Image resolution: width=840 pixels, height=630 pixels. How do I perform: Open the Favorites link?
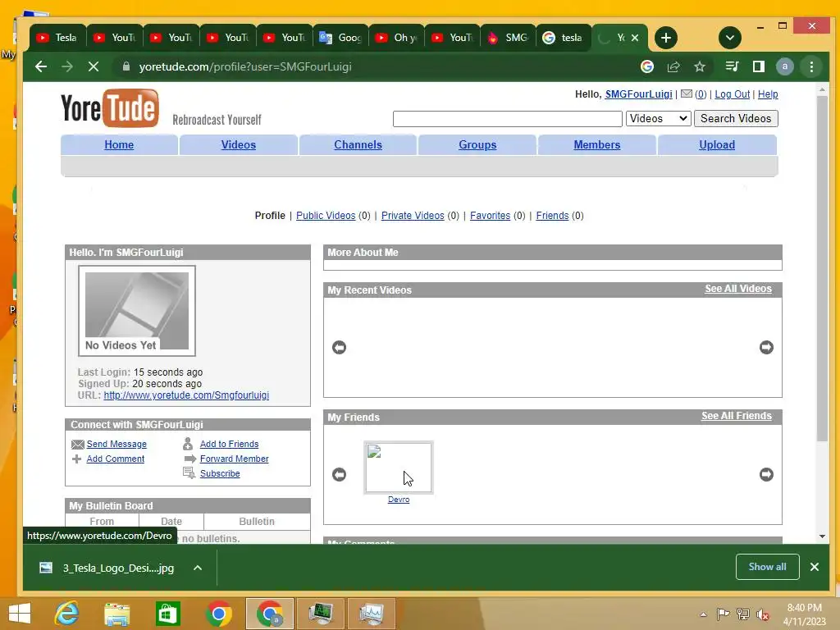pyautogui.click(x=490, y=216)
